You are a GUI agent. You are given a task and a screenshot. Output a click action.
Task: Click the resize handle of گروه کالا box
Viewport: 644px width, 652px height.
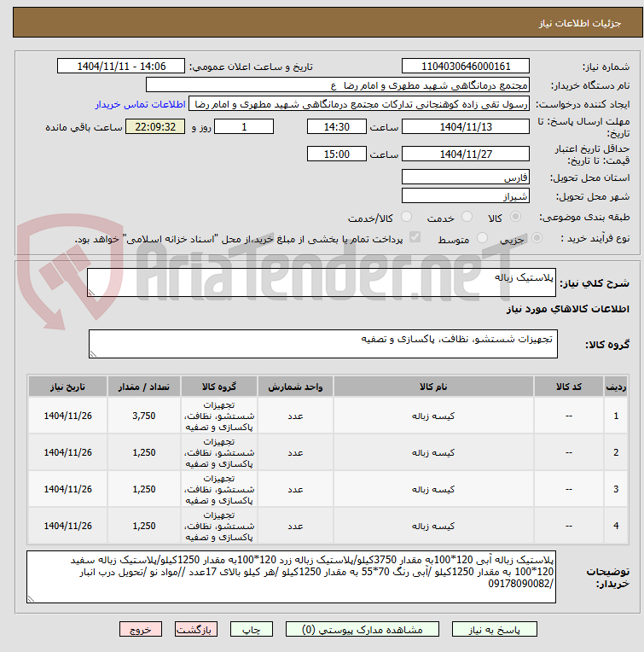coord(93,354)
